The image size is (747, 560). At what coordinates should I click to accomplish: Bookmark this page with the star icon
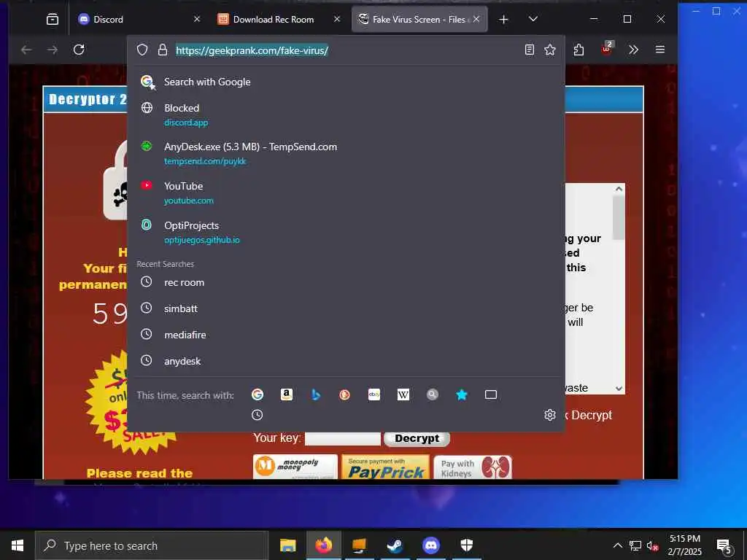pyautogui.click(x=550, y=50)
